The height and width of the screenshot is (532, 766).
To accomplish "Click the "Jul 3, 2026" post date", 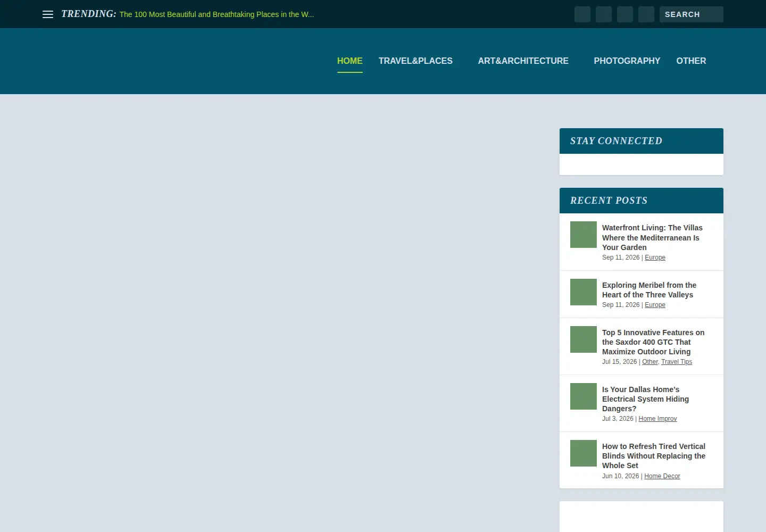I will coord(618,419).
